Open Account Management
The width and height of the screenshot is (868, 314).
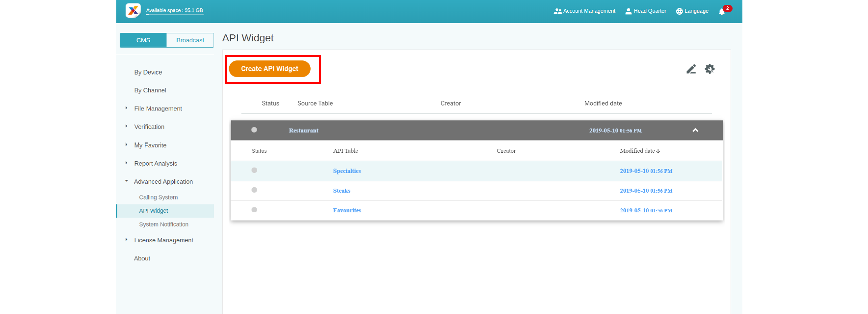coord(584,11)
